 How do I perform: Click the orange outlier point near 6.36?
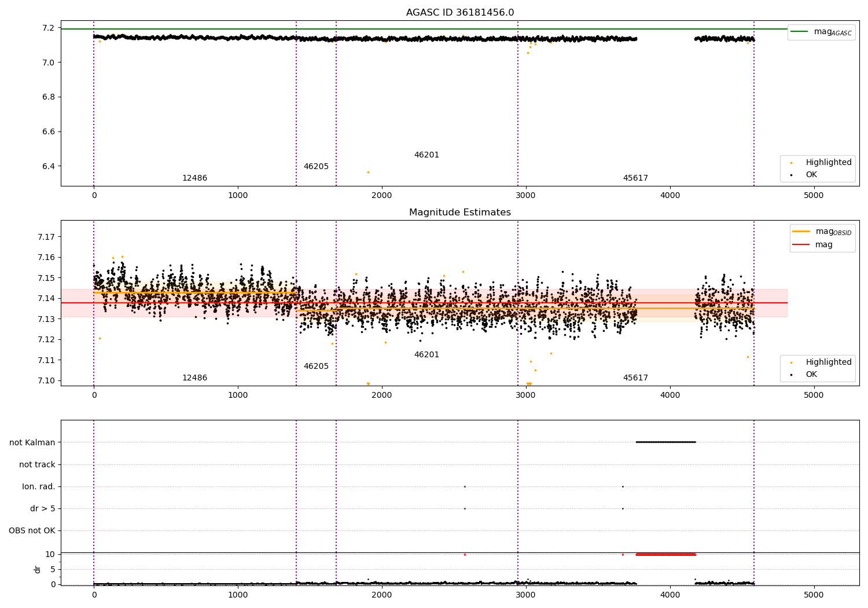click(x=368, y=172)
